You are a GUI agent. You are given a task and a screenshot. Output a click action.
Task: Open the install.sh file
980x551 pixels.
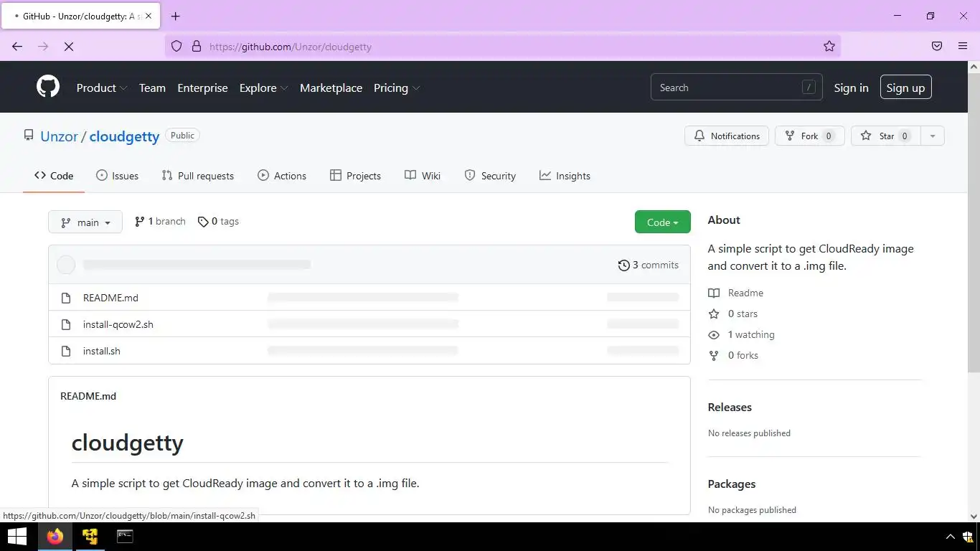[102, 351]
